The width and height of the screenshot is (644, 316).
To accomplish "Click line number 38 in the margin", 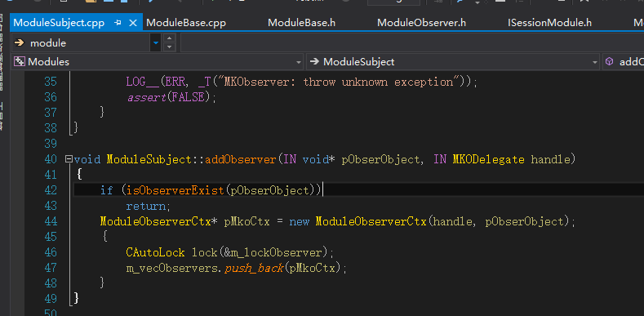I will coord(50,128).
